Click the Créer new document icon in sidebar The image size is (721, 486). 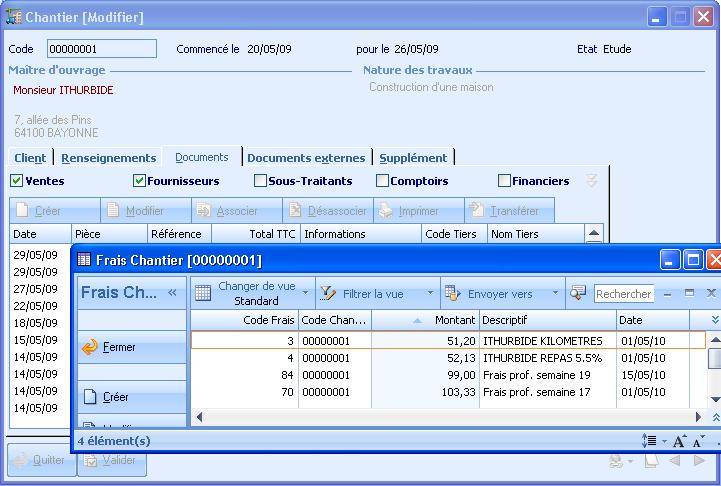[x=90, y=397]
